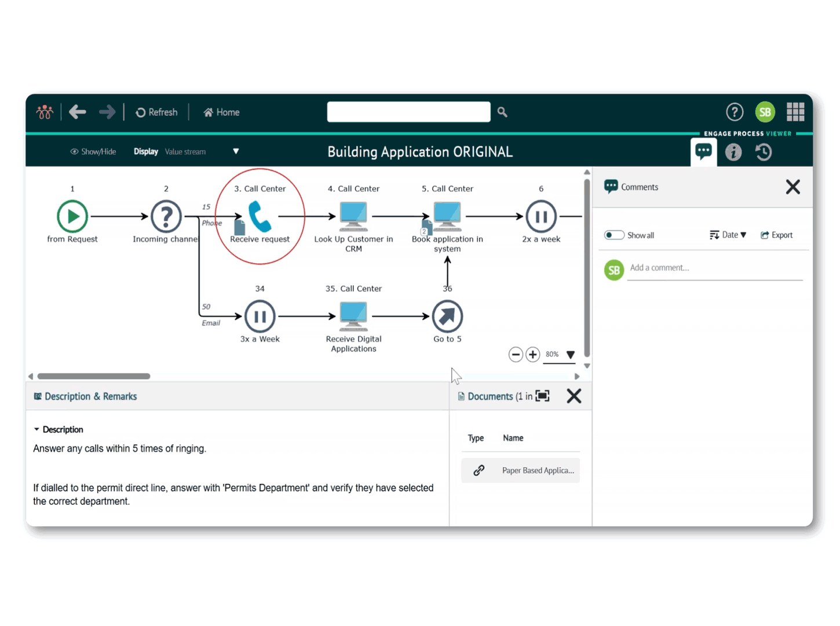Open the apps grid icon
The image size is (840, 626).
pos(795,112)
